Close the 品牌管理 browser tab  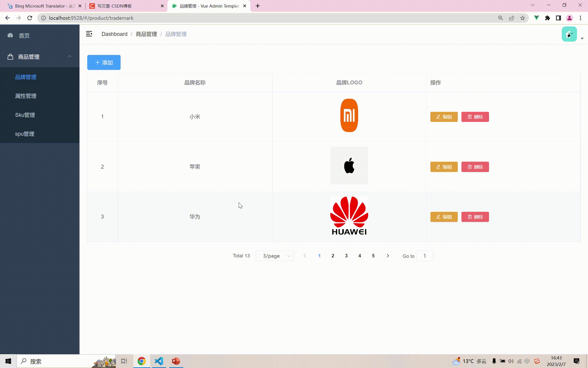245,6
